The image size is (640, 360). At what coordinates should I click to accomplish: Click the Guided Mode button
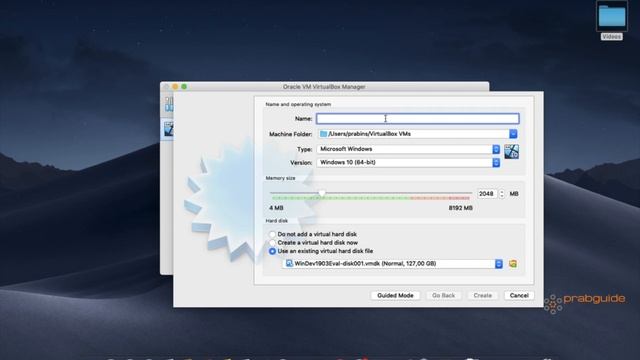pyautogui.click(x=395, y=295)
